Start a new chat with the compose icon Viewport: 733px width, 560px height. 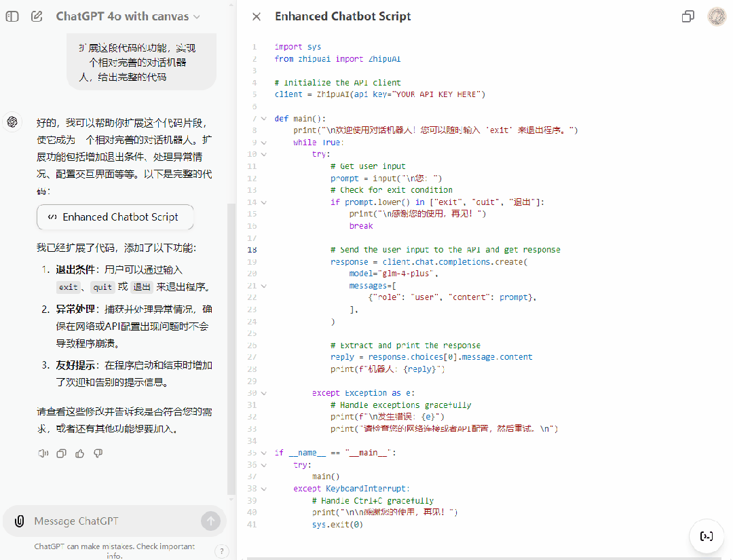click(37, 16)
